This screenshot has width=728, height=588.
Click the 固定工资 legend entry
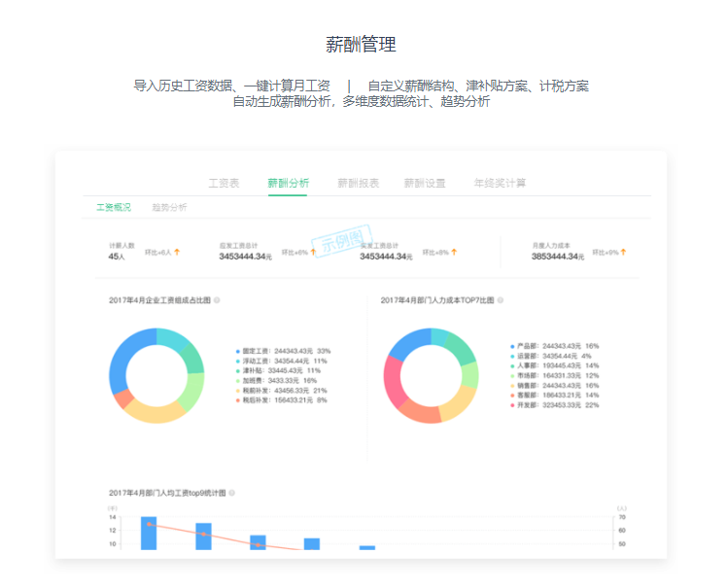coord(283,351)
